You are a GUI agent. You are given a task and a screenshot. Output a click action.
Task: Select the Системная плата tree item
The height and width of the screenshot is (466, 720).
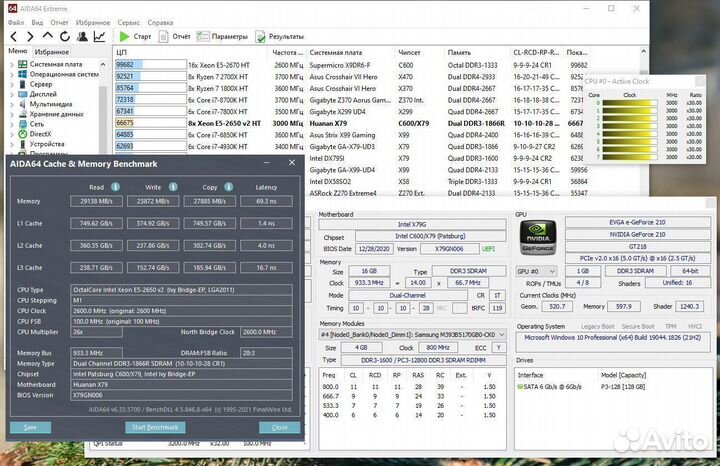56,64
